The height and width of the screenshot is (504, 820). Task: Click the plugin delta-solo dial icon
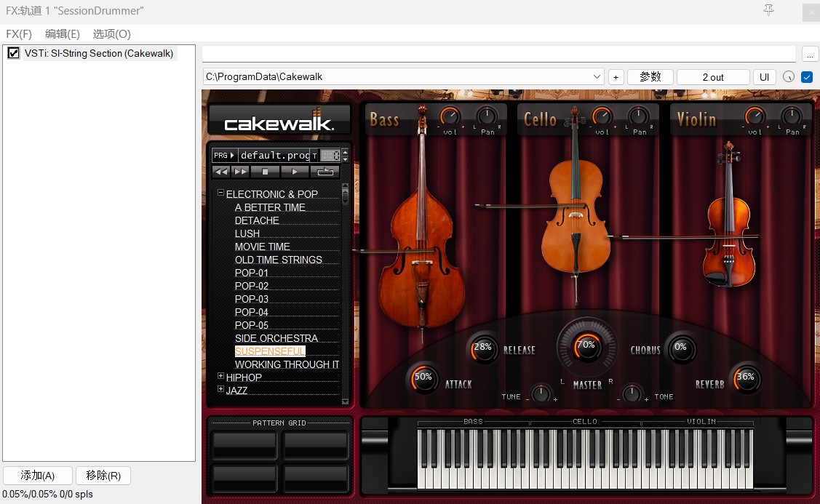(x=789, y=77)
